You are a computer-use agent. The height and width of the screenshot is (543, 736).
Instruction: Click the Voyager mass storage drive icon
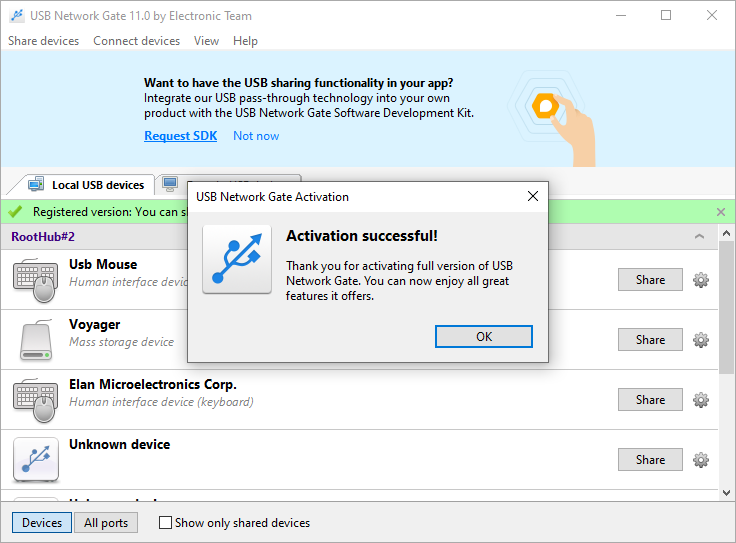coord(36,340)
